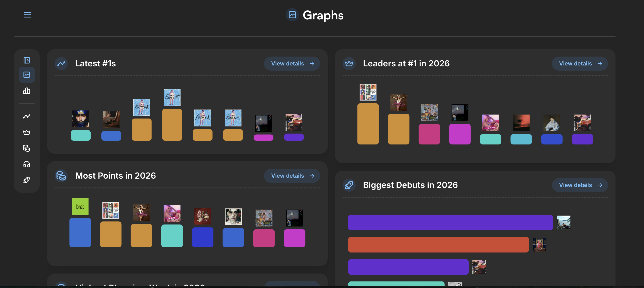The image size is (644, 288).
Task: Click the magenta bar in Leaders chart
Action: point(460,134)
